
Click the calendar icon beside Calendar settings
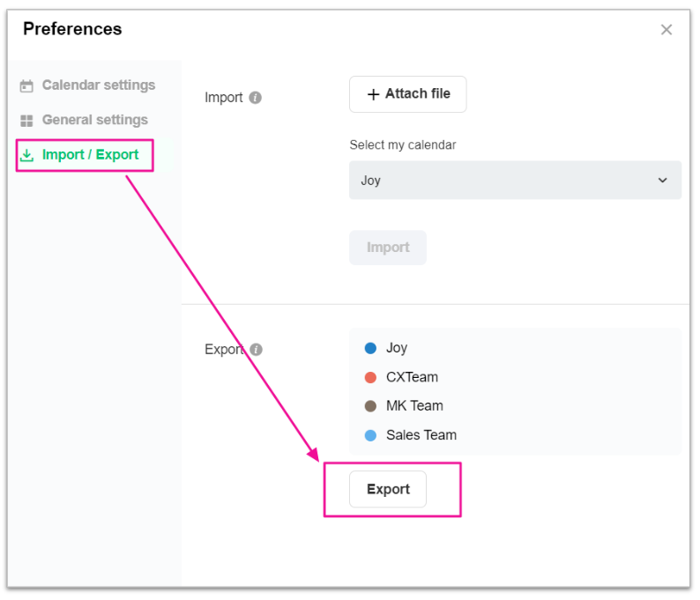26,86
